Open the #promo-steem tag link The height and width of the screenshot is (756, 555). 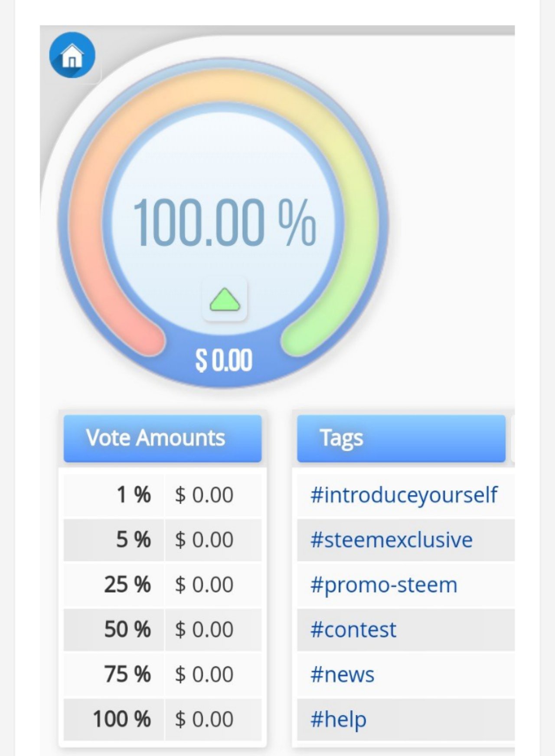(384, 585)
